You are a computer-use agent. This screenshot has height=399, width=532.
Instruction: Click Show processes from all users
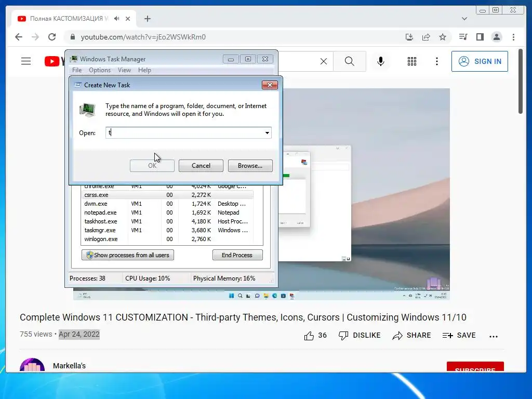128,255
